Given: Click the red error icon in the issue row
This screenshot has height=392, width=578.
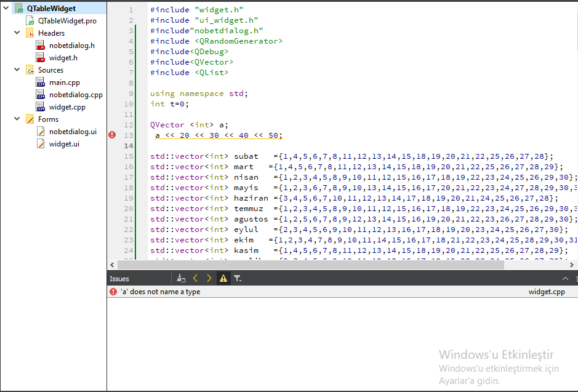Looking at the screenshot, I should pos(113,292).
